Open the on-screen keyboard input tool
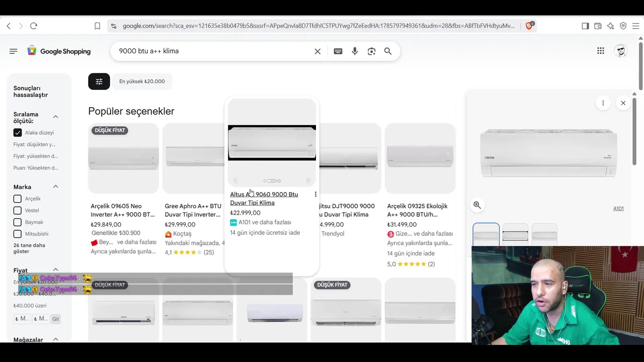This screenshot has width=644, height=362. click(x=338, y=51)
